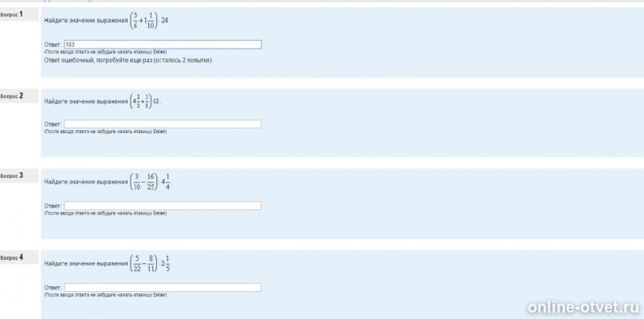Click the question 3 expression with fraction 3/10
This screenshot has width=644, height=319.
click(x=150, y=182)
